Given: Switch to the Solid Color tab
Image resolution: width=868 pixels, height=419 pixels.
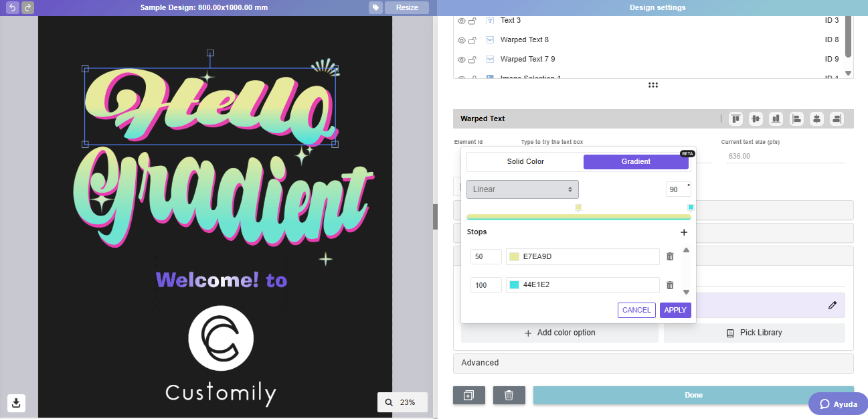Looking at the screenshot, I should click(x=525, y=161).
